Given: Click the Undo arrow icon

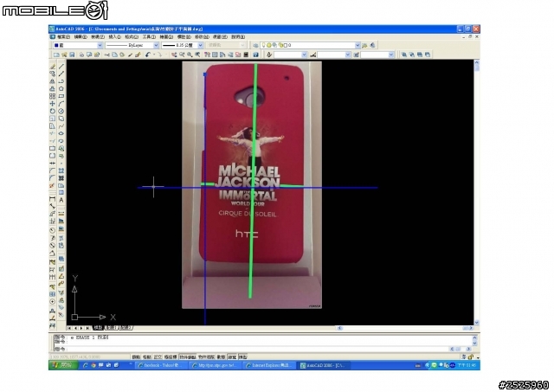Looking at the screenshot, I should coord(148,55).
